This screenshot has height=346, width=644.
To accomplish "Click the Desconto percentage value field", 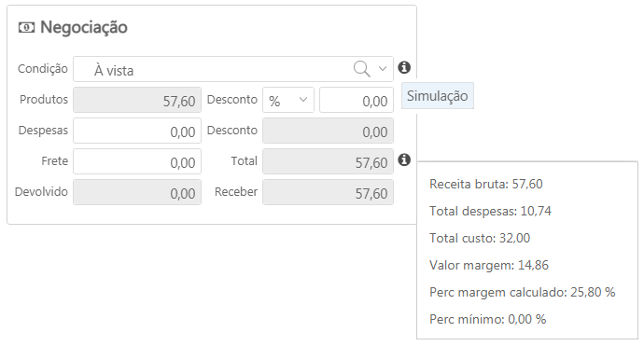I will (x=357, y=100).
